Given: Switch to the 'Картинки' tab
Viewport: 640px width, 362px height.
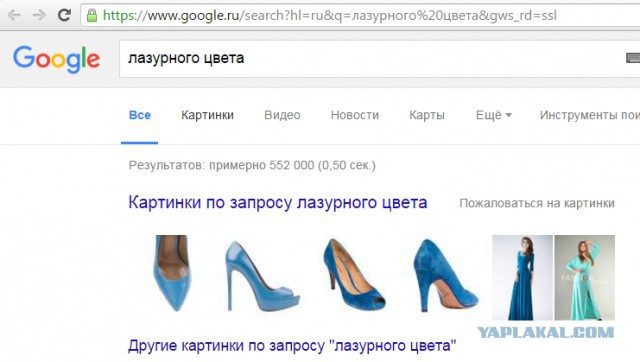Looking at the screenshot, I should point(207,115).
